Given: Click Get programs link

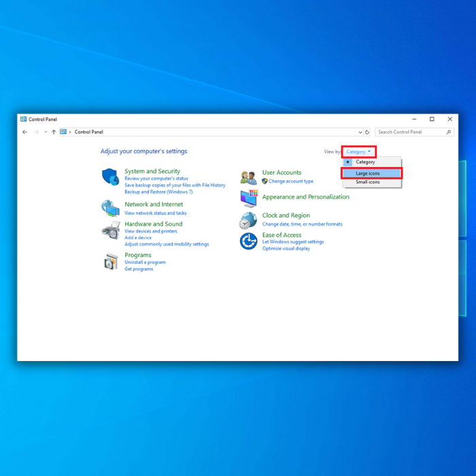Looking at the screenshot, I should click(x=139, y=269).
